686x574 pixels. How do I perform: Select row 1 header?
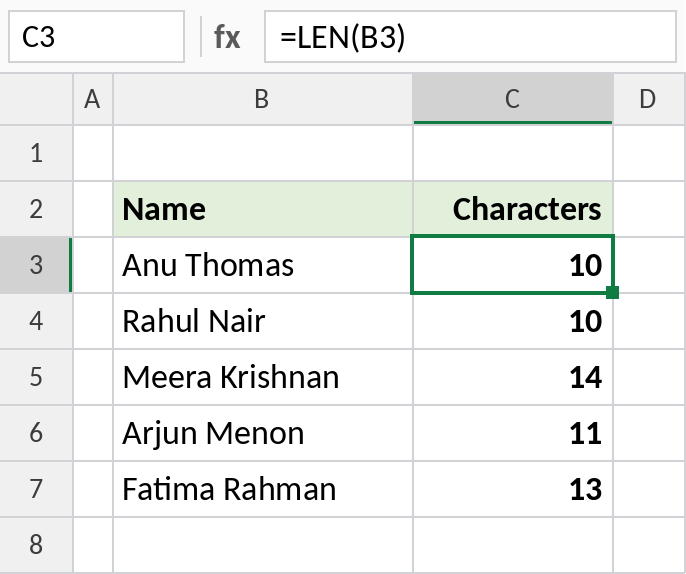pos(36,153)
